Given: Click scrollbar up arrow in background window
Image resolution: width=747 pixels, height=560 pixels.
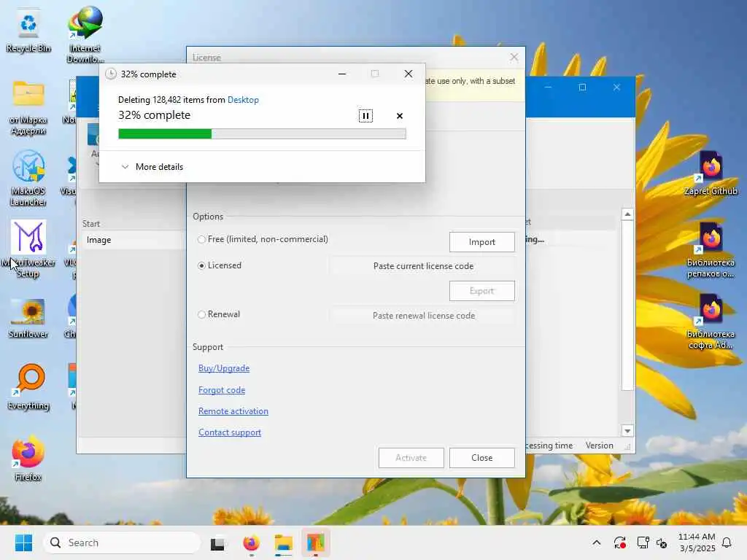Looking at the screenshot, I should 627,214.
